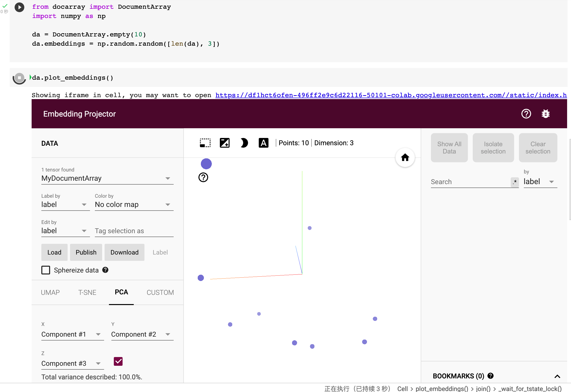The image size is (571, 392).
Task: Stop the running plot_embeddings cell
Action: point(19,78)
